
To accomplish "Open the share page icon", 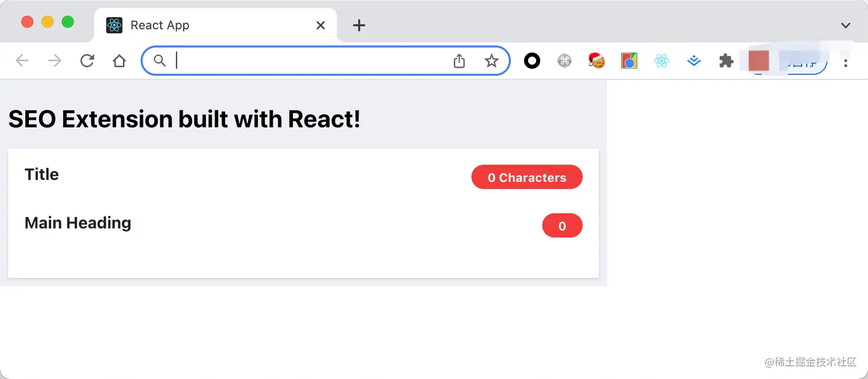I will [x=459, y=61].
